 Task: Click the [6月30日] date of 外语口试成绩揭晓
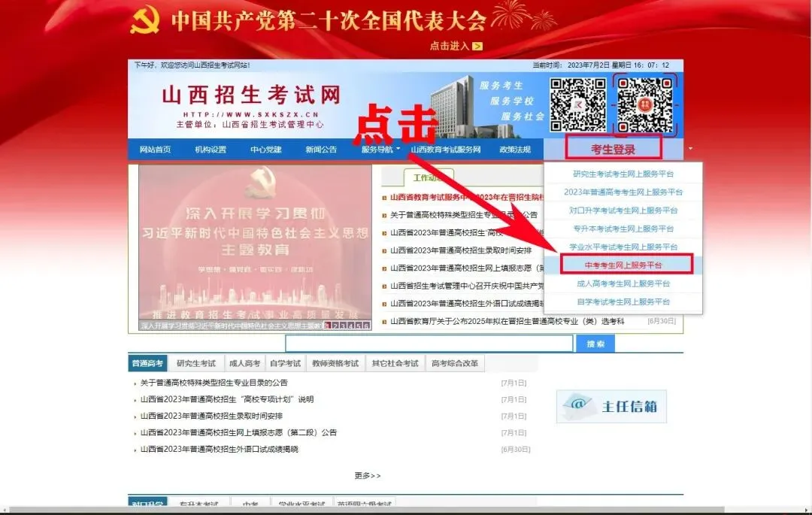(x=515, y=450)
